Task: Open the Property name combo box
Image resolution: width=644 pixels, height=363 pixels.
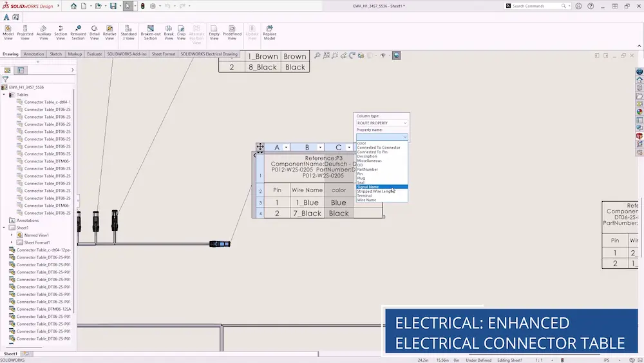Action: tap(382, 137)
